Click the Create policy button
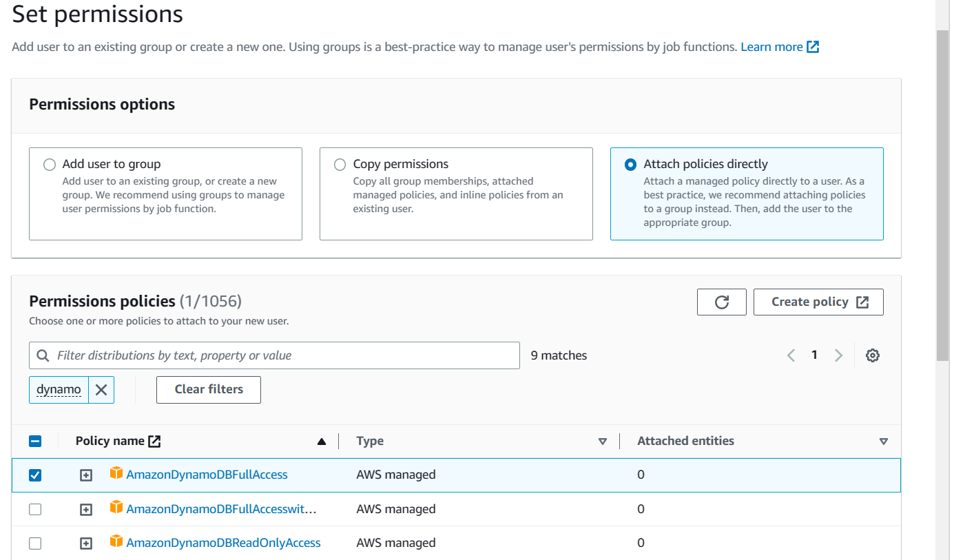The width and height of the screenshot is (954, 560). 818,302
